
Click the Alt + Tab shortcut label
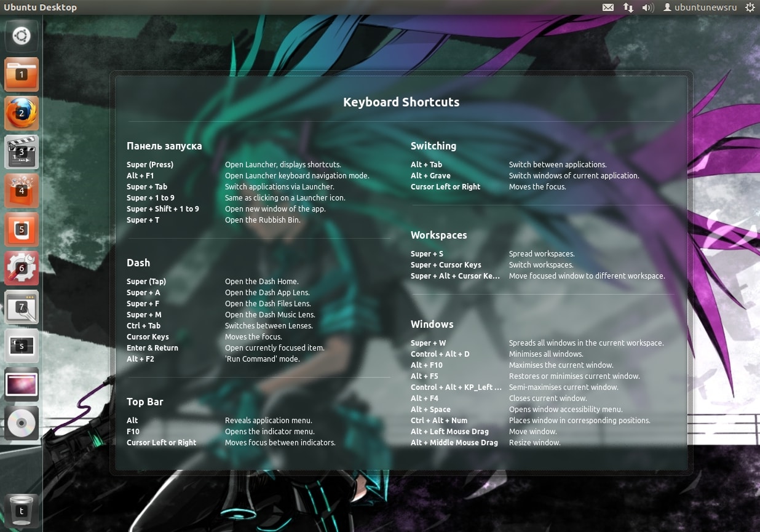coord(426,165)
